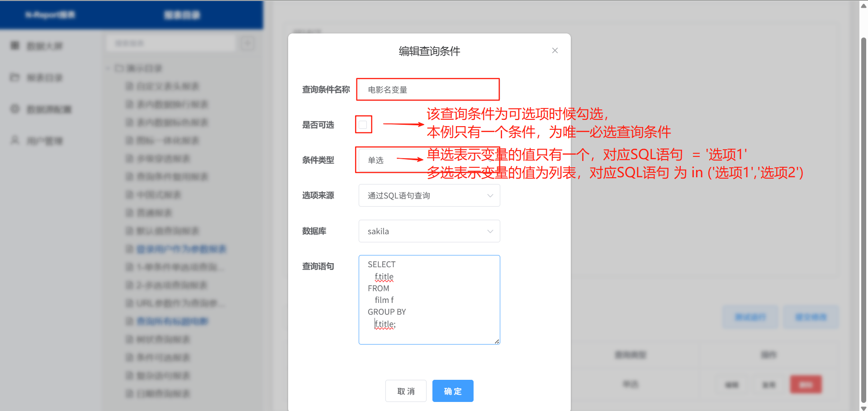Click the 演示目录 folder icon in tree
The width and height of the screenshot is (868, 411).
click(x=119, y=68)
